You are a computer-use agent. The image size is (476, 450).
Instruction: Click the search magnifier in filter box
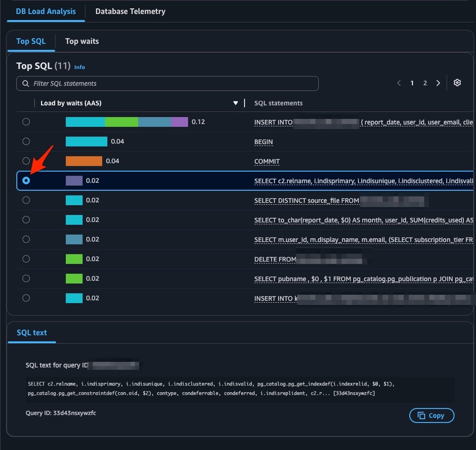point(26,83)
